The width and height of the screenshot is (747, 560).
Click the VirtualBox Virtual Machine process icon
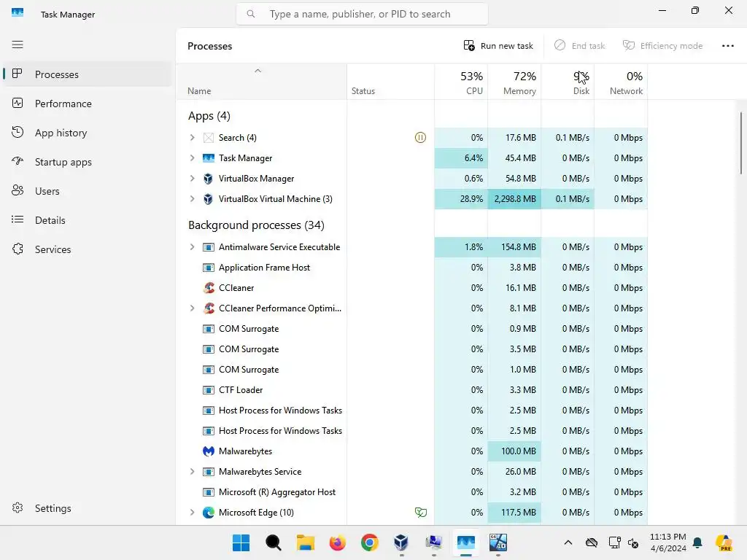point(208,199)
